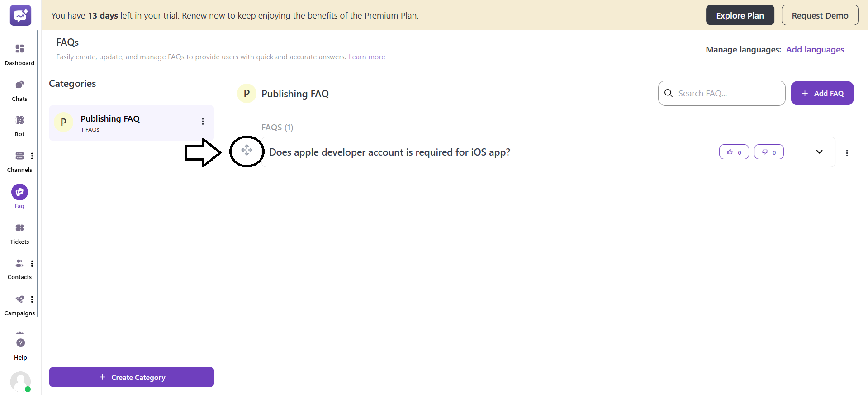Click Explore Plan button
Viewport: 868px width, 398px height.
(x=740, y=15)
